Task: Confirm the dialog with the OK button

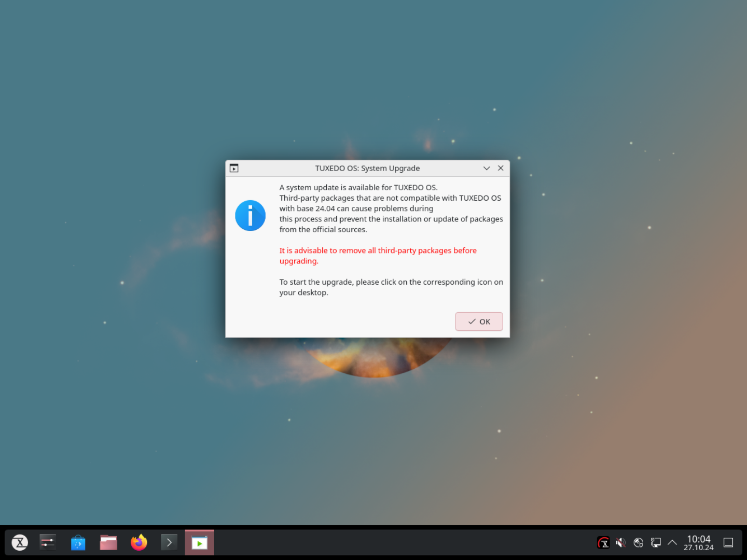Action: point(479,321)
